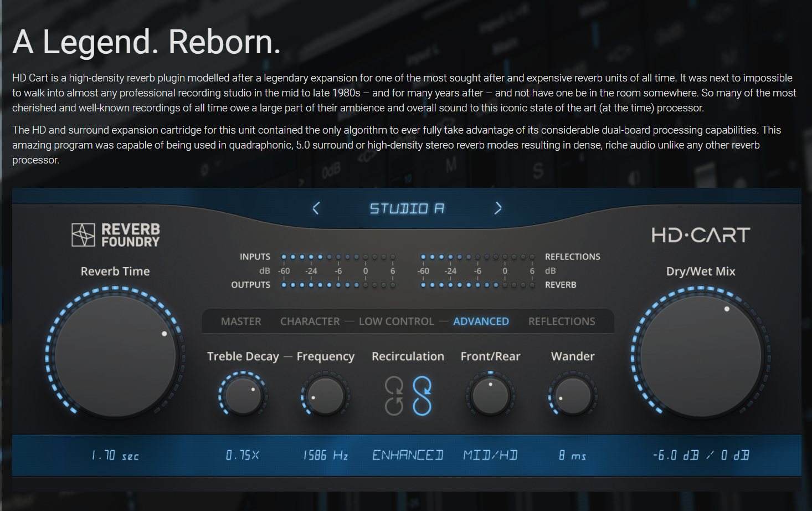
Task: Click the large Dry/Wet Mix knob
Action: (701, 355)
